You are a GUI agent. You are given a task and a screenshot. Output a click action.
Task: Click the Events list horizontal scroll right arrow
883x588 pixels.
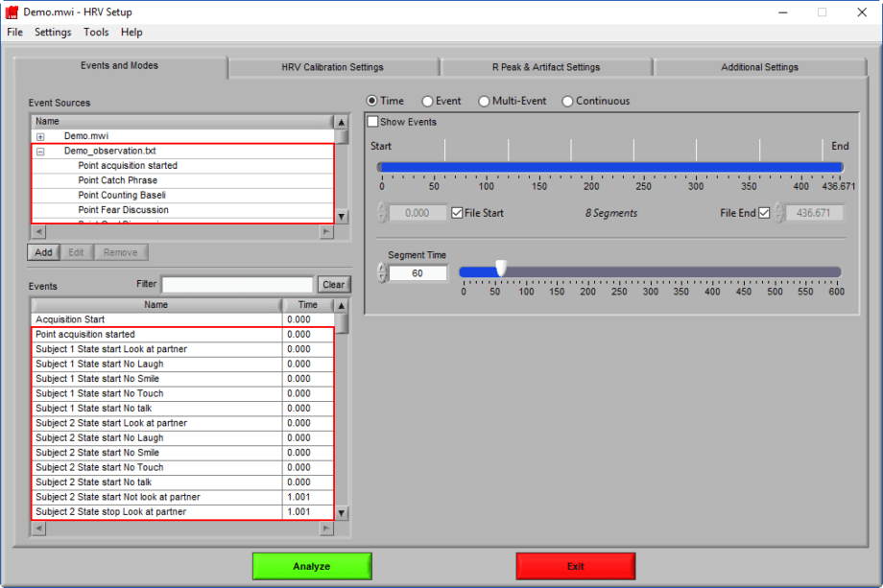[x=326, y=529]
